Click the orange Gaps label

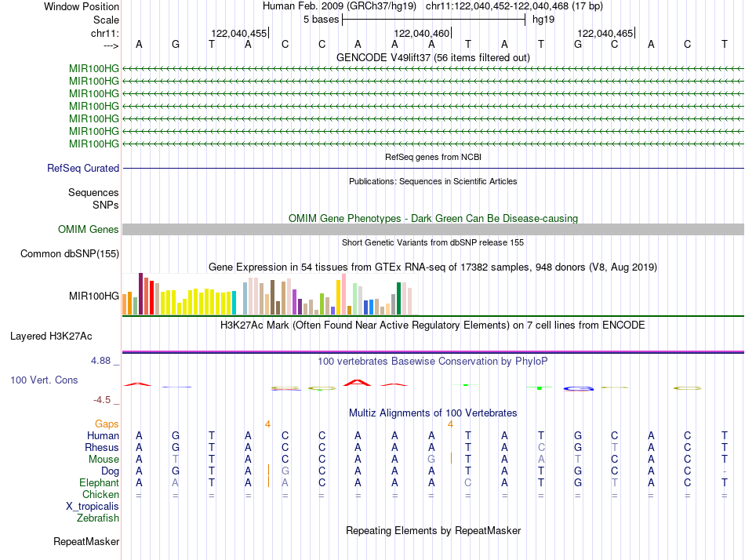point(107,424)
